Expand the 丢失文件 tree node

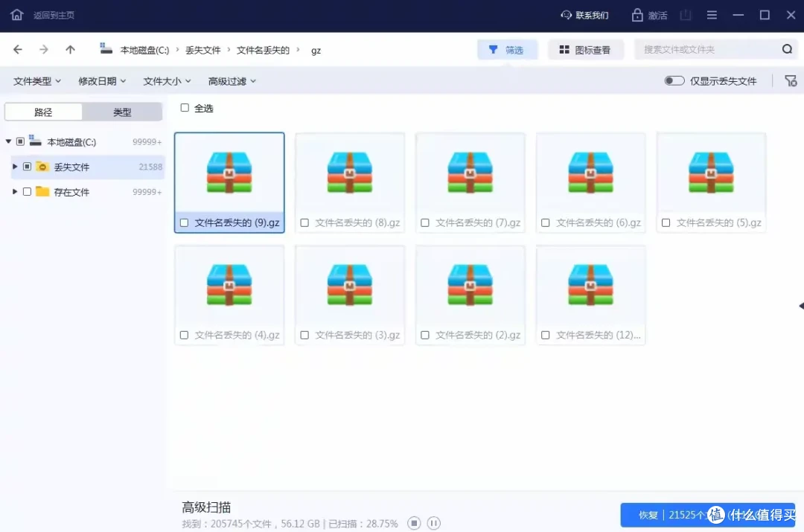(x=15, y=167)
